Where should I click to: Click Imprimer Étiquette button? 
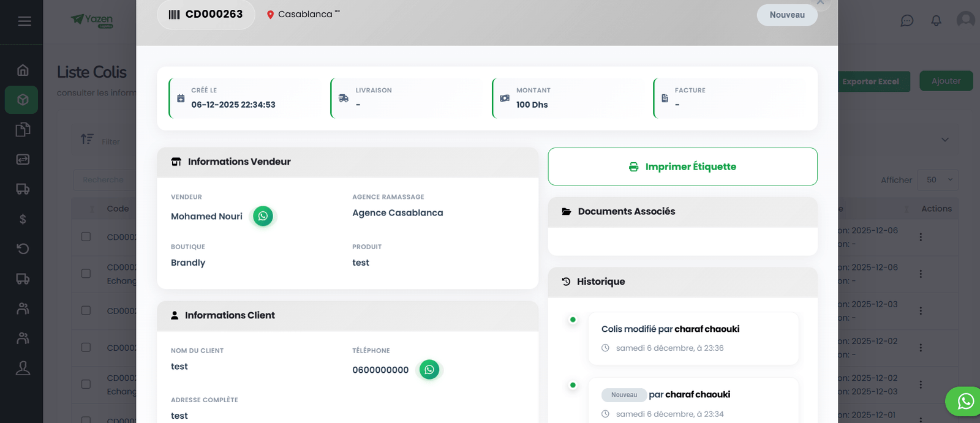click(x=682, y=167)
